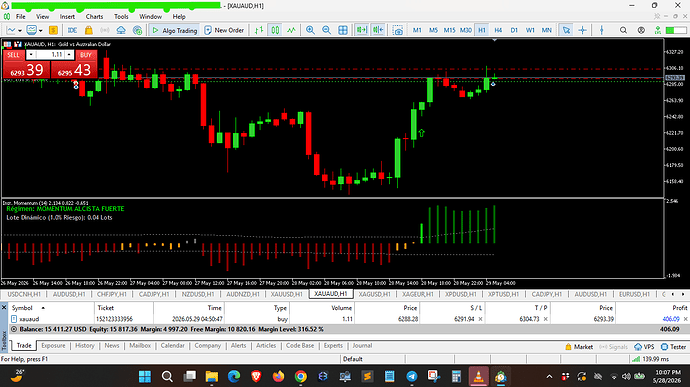Click the globe web terminal icon
Screen dimensions: 690x387
click(x=137, y=30)
